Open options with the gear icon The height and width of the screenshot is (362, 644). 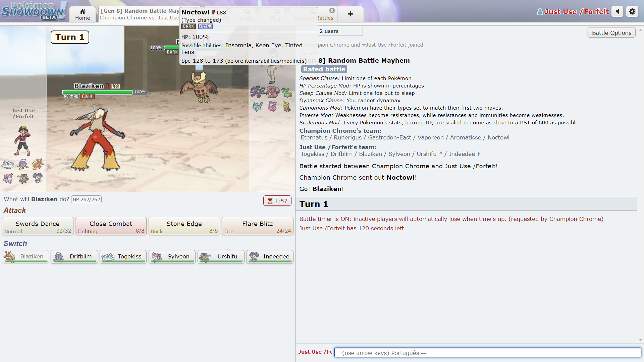(x=632, y=11)
